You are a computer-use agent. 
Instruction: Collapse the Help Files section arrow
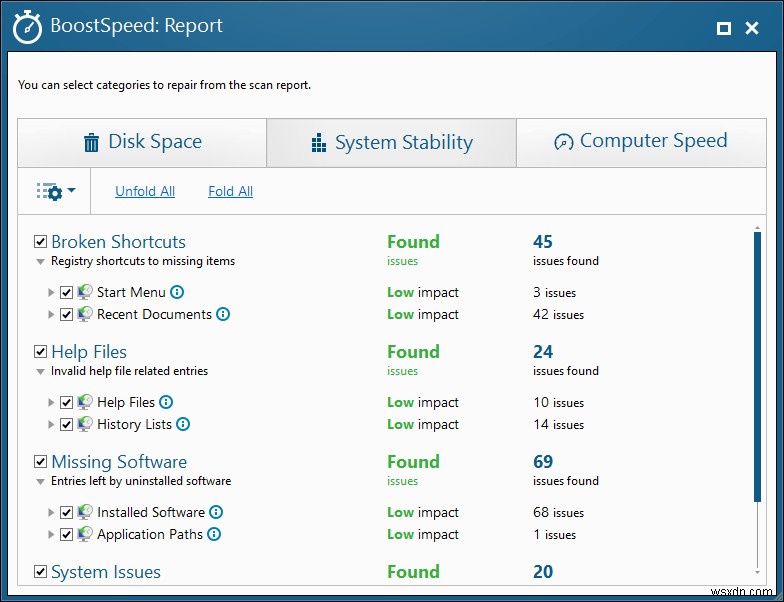click(40, 372)
